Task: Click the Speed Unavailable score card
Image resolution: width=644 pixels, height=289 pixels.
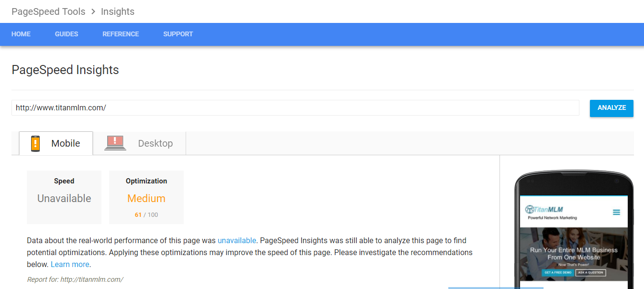Action: coord(64,197)
